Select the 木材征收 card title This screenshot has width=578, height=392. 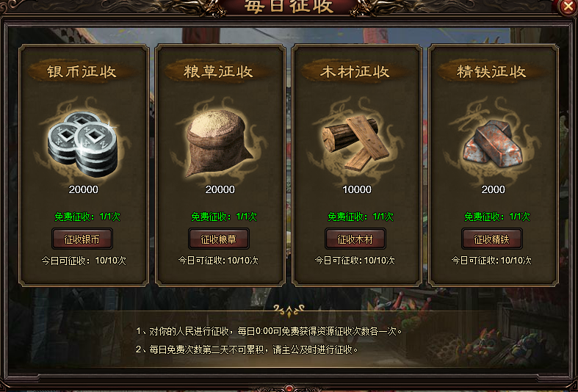355,71
